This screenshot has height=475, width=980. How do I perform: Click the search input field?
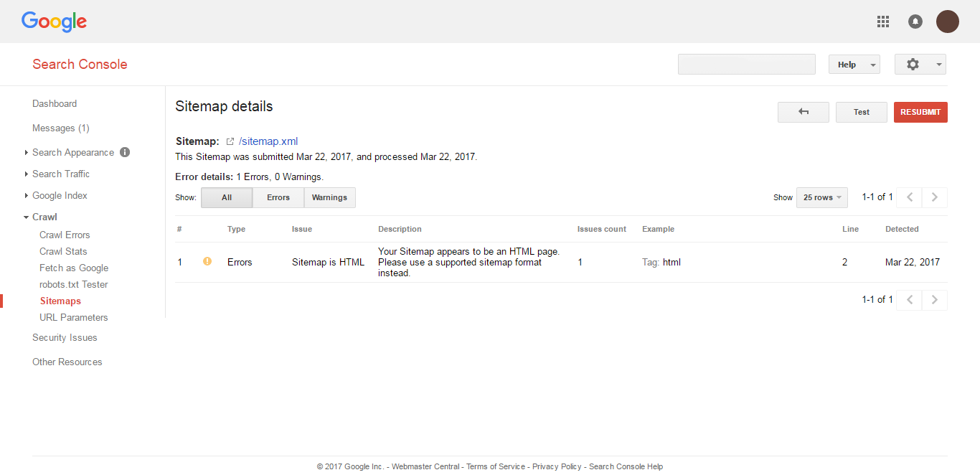tap(747, 65)
